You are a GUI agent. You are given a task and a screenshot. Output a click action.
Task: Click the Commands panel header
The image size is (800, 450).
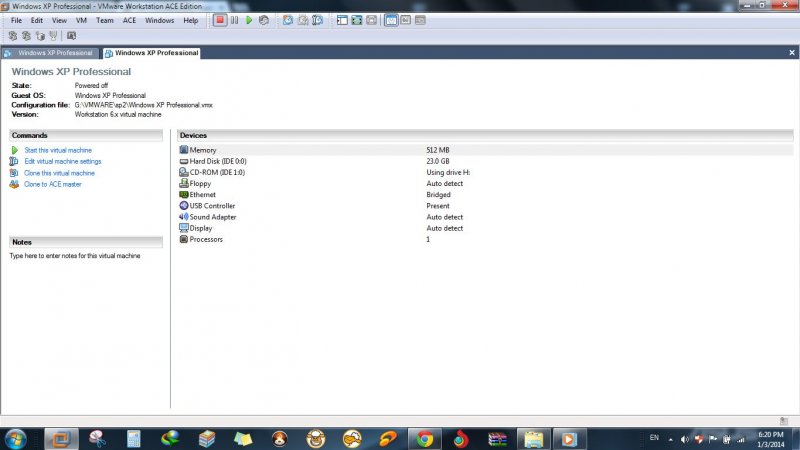[x=86, y=135]
